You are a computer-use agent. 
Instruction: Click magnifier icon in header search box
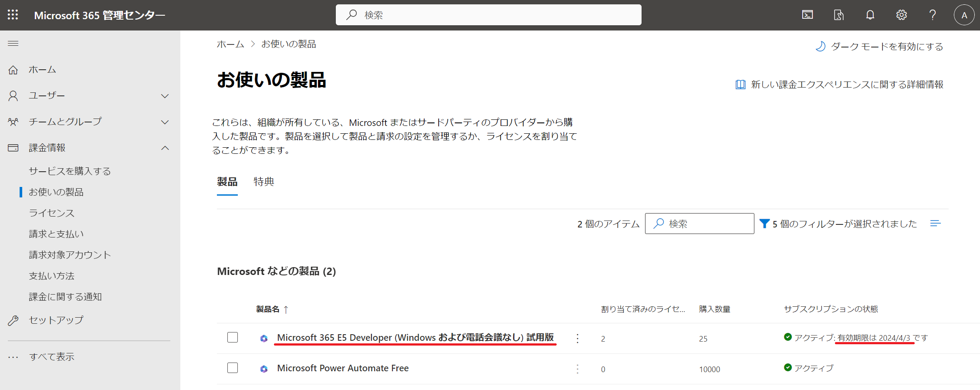(351, 15)
